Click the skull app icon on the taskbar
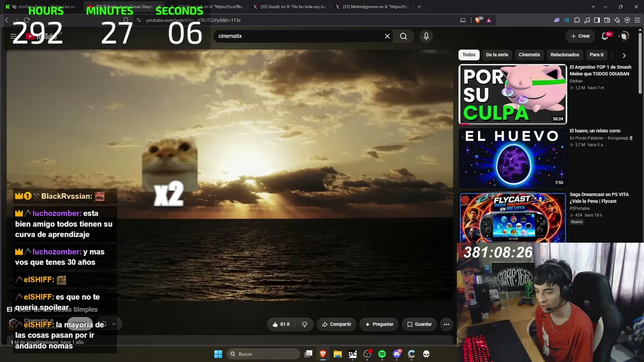This screenshot has width=644, height=362. pos(426,354)
